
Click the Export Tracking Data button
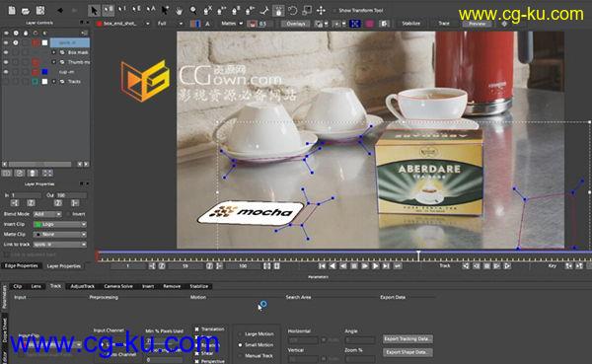pos(407,338)
